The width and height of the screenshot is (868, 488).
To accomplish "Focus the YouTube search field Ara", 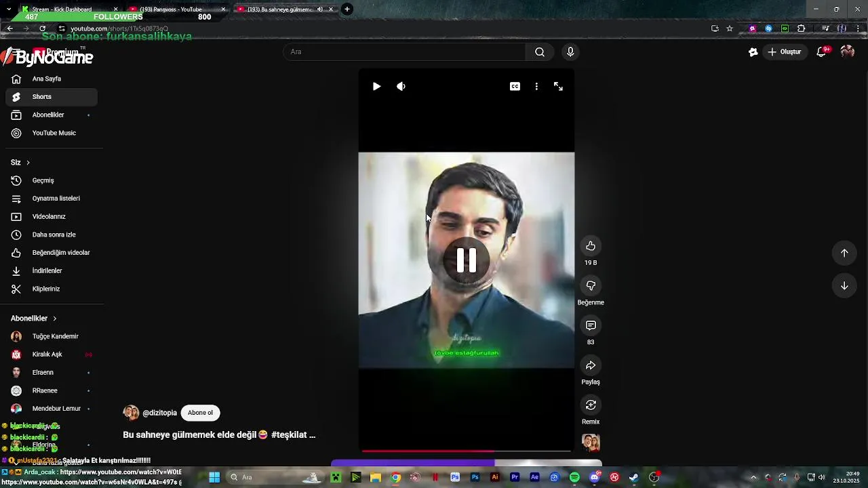I will pos(404,52).
